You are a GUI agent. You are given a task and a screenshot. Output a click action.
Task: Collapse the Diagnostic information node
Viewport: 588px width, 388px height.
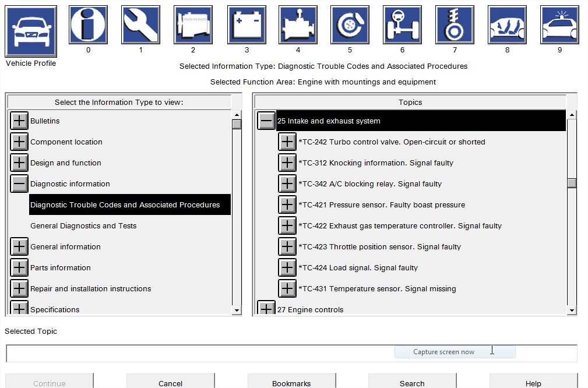pyautogui.click(x=19, y=184)
